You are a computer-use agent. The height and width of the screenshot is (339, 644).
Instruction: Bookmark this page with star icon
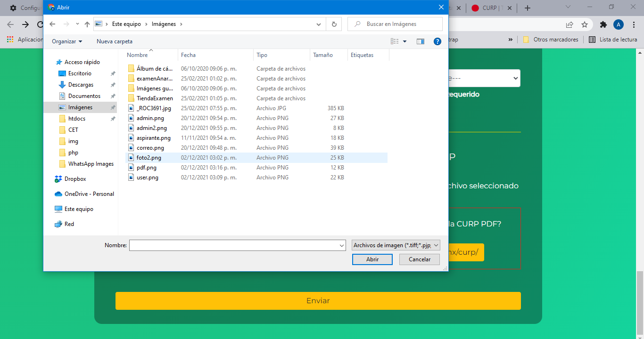[585, 24]
